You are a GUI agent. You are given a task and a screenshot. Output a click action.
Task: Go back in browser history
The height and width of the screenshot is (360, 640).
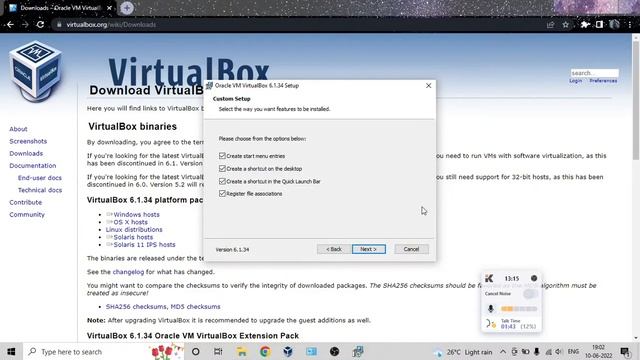[x=10, y=24]
